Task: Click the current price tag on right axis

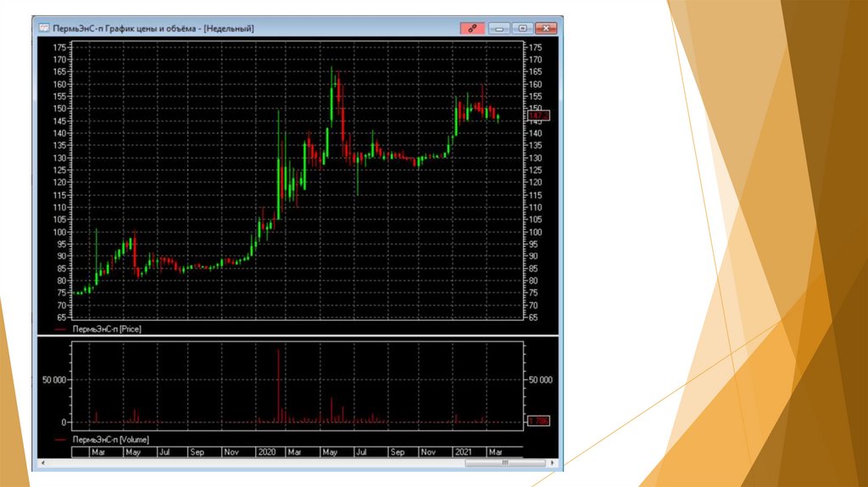Action: (539, 115)
